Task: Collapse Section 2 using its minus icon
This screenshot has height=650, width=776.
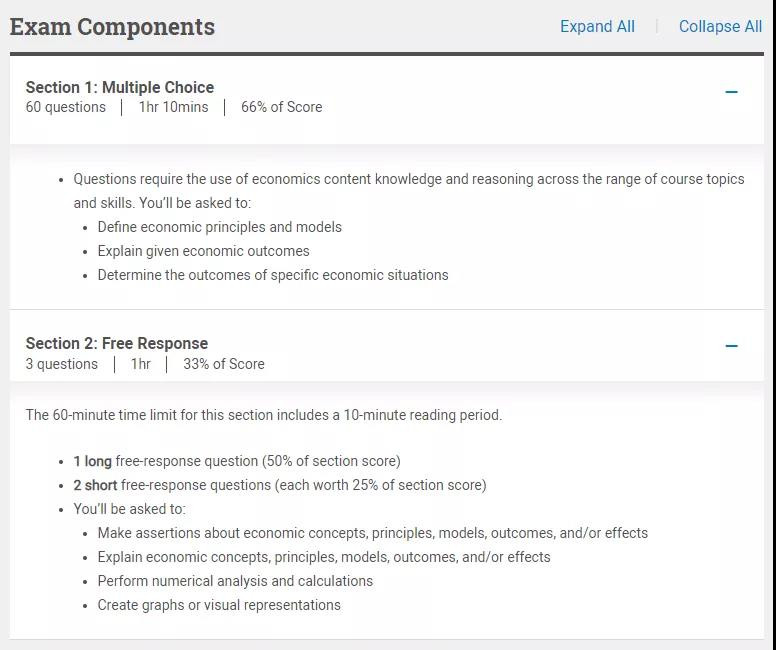Action: [x=731, y=346]
